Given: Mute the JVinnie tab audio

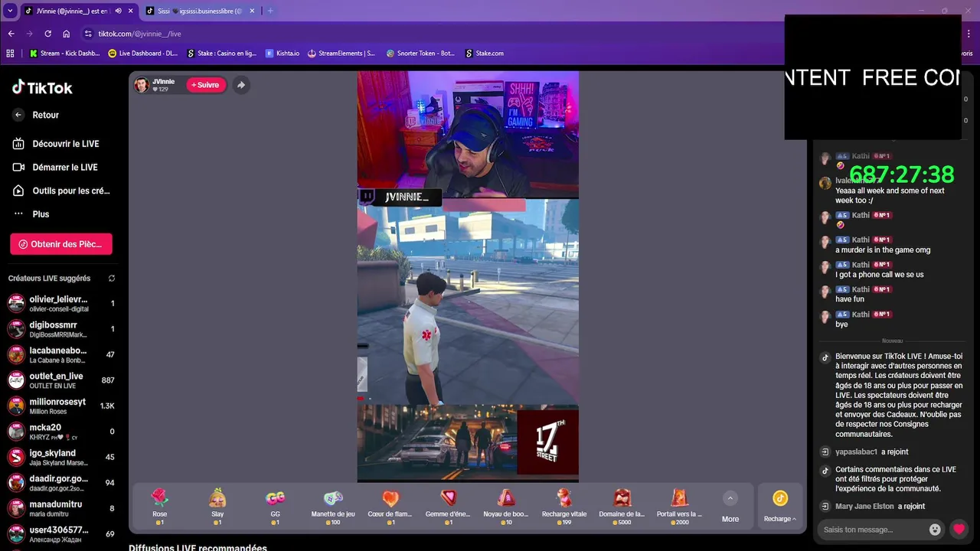Looking at the screenshot, I should tap(118, 11).
